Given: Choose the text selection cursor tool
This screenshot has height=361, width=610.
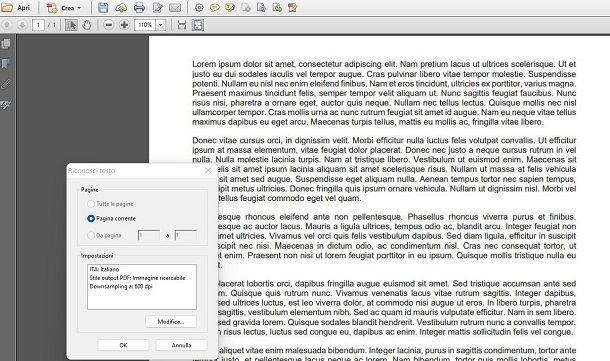Looking at the screenshot, I should [71, 25].
